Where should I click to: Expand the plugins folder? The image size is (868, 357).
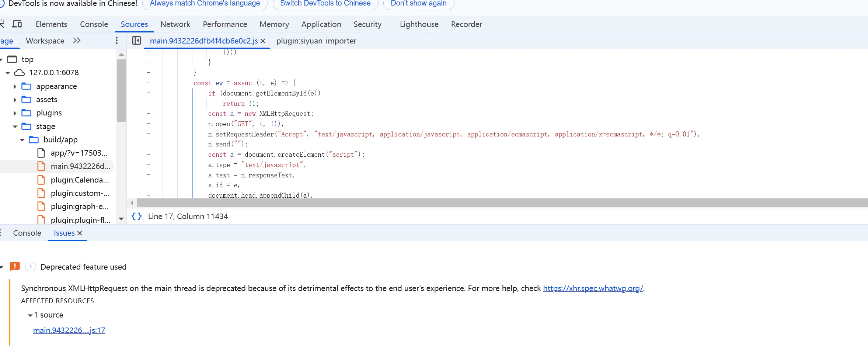click(15, 113)
